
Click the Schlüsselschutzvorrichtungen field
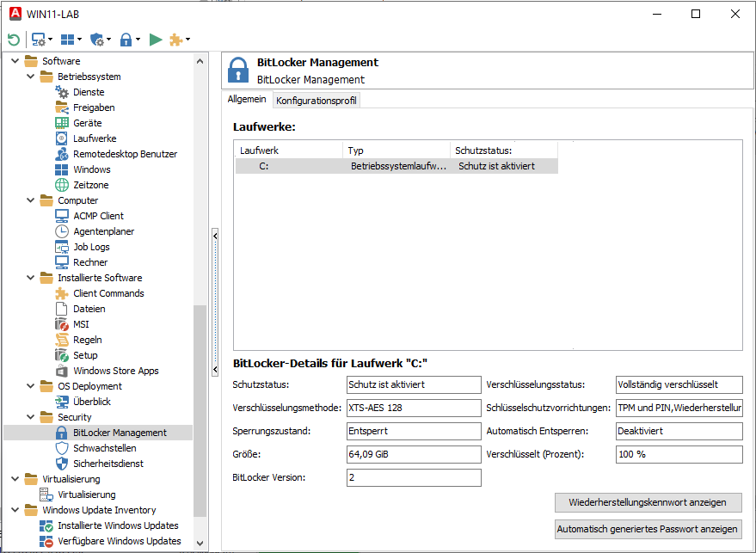pos(679,408)
